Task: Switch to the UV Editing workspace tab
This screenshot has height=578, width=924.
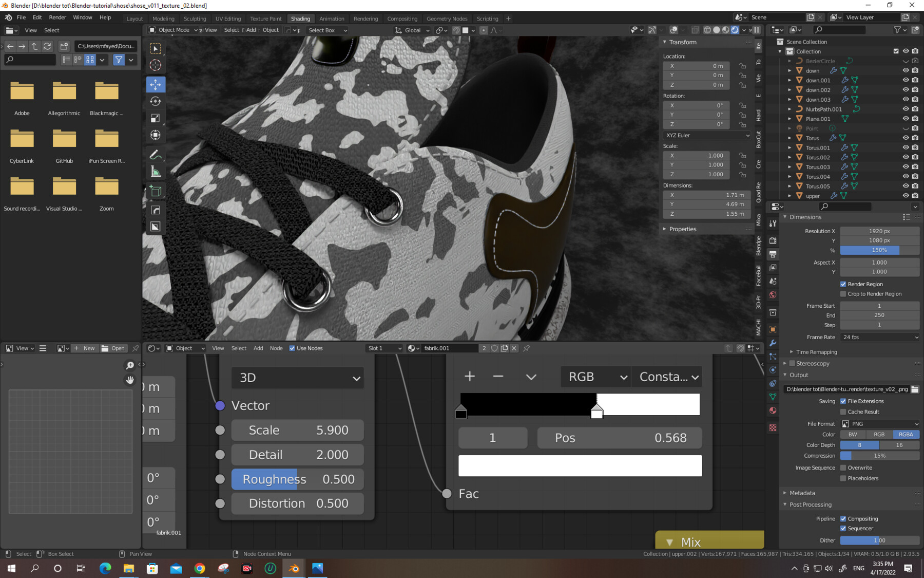Action: point(228,18)
